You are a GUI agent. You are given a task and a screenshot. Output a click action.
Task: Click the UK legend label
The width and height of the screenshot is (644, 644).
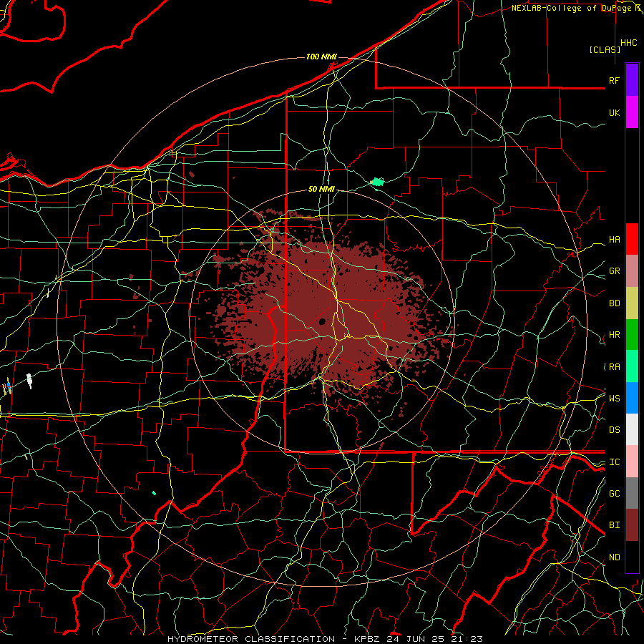click(x=614, y=112)
